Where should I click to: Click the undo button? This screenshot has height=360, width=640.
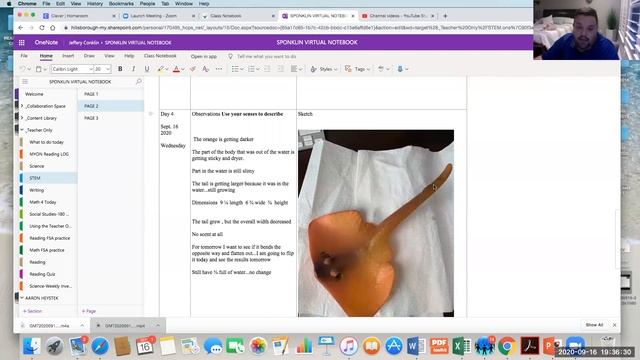click(x=23, y=69)
